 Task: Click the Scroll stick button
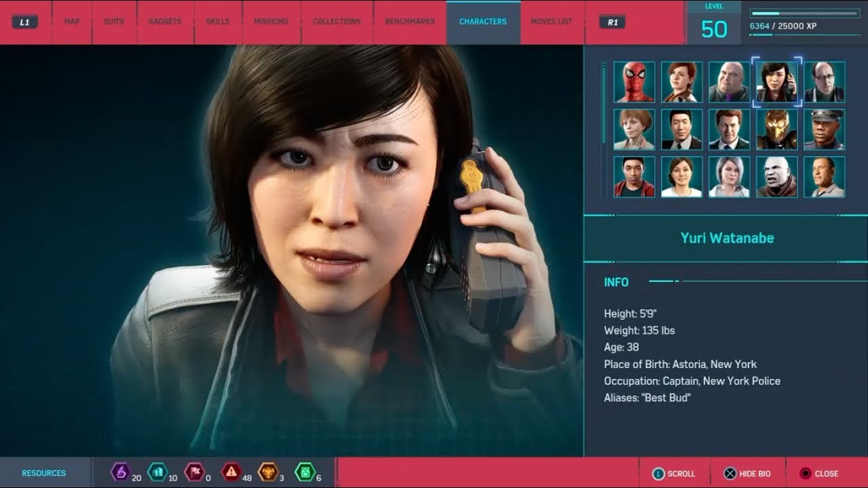pos(674,474)
